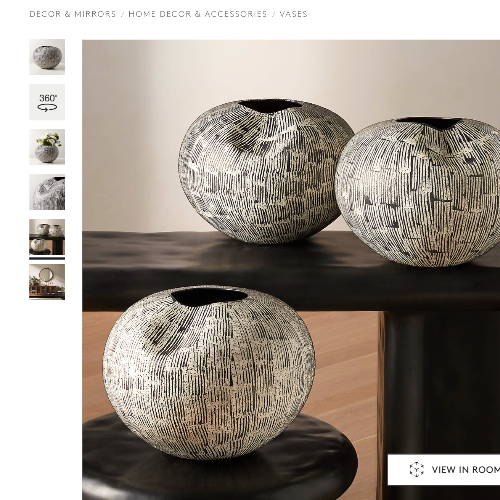Go to Decor & Mirrors breadcrumb

[73, 14]
